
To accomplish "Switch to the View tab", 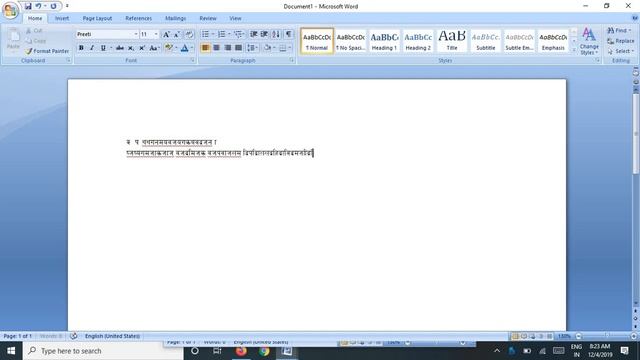I will pos(235,18).
